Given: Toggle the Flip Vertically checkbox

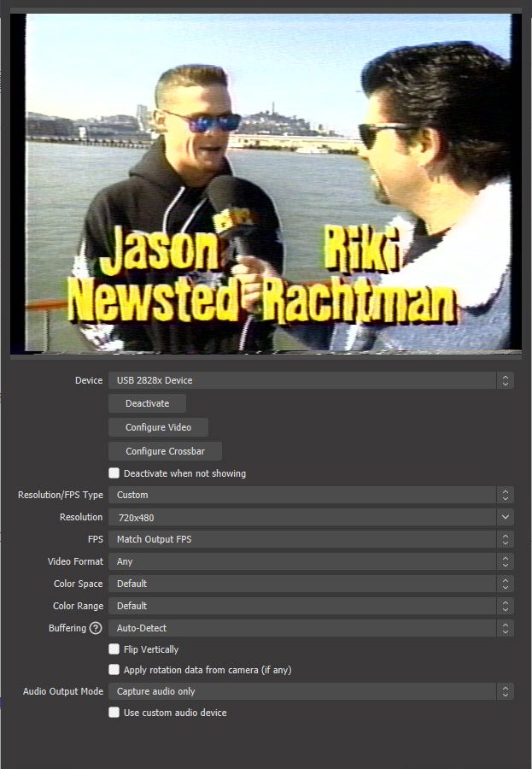Looking at the screenshot, I should [x=114, y=649].
